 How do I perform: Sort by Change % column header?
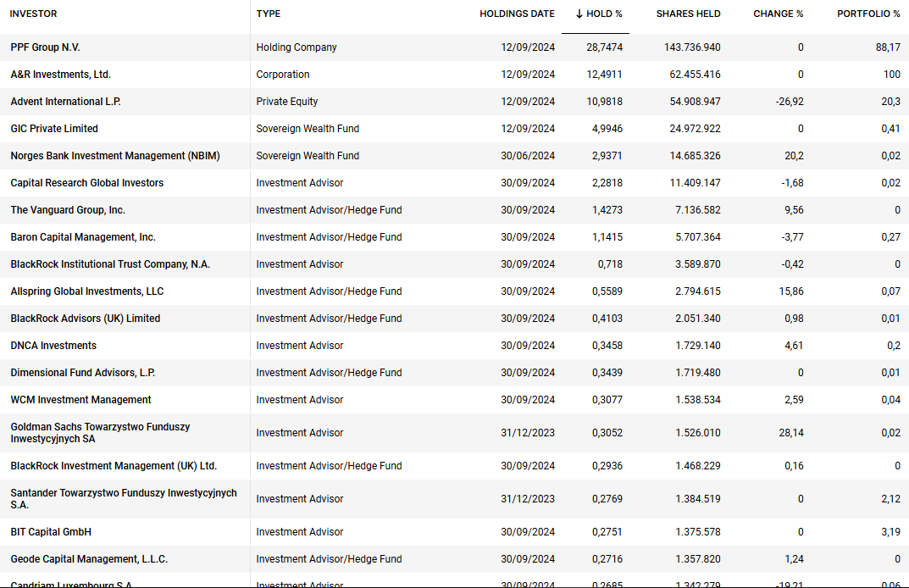(778, 14)
